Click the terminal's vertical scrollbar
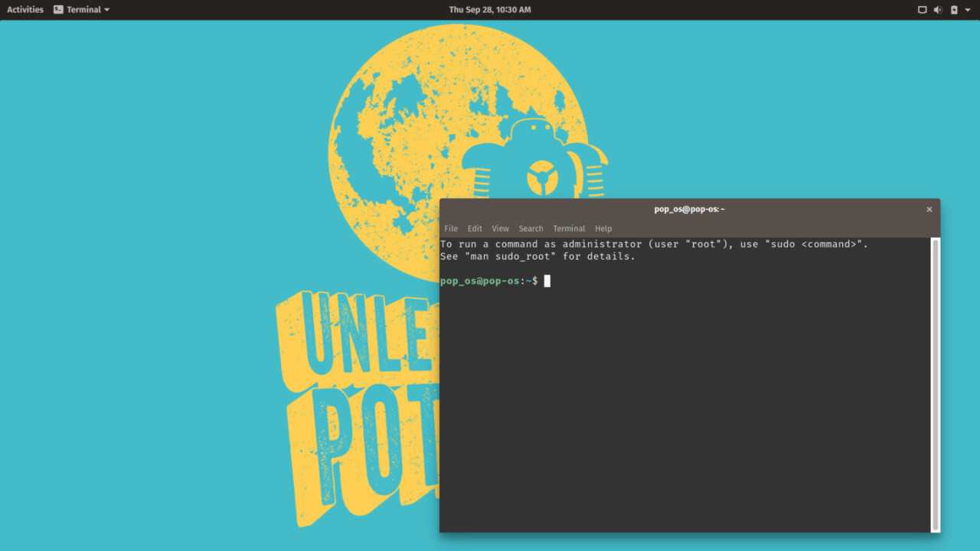 click(935, 383)
